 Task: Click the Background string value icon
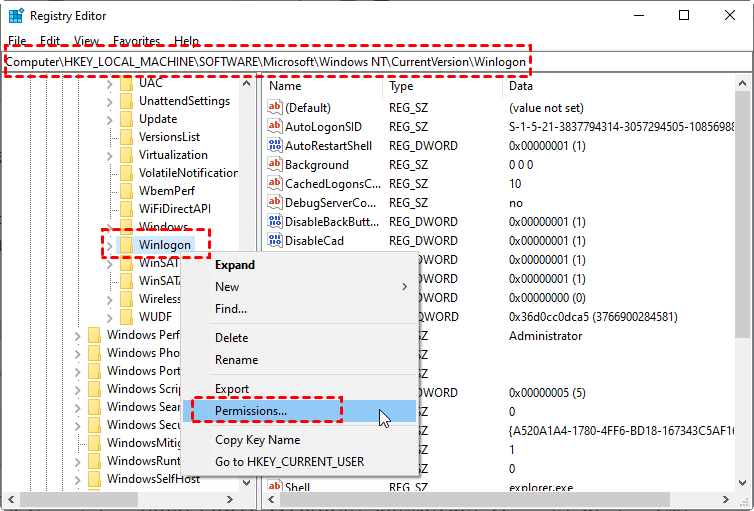click(276, 165)
